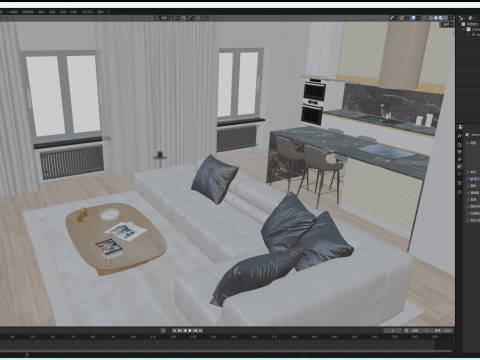This screenshot has height=360, width=480.
Task: Switch to rendered viewport shading
Action: [x=446, y=18]
